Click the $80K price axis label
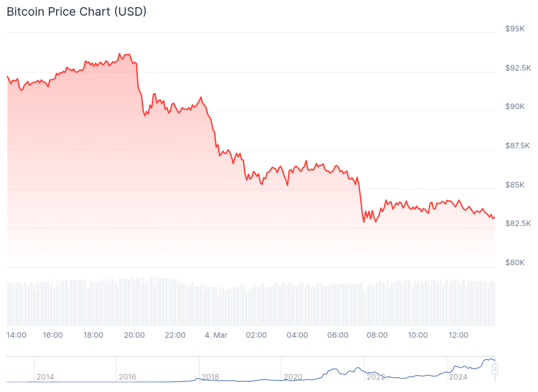The height and width of the screenshot is (392, 538). click(x=515, y=262)
